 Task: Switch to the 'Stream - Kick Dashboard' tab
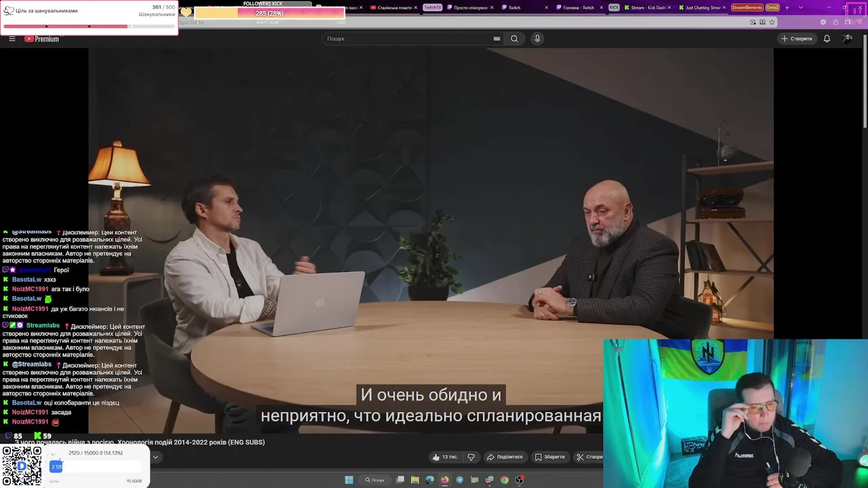coord(648,7)
